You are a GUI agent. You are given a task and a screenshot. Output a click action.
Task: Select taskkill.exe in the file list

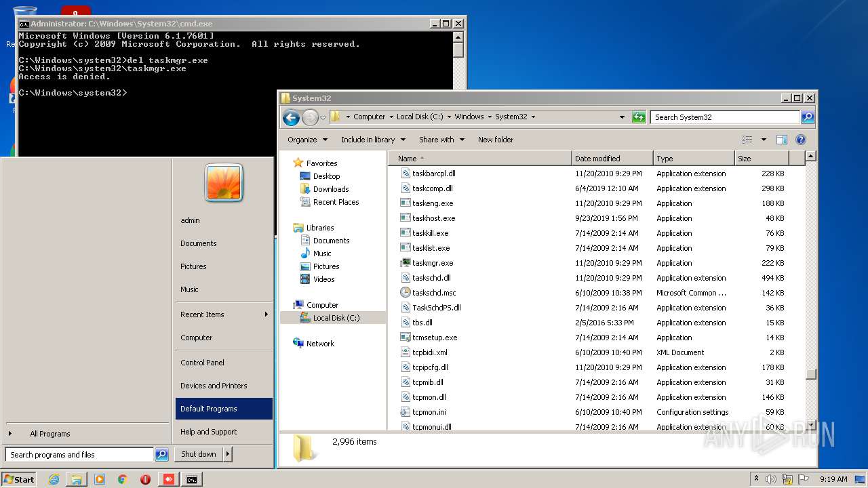[431, 233]
